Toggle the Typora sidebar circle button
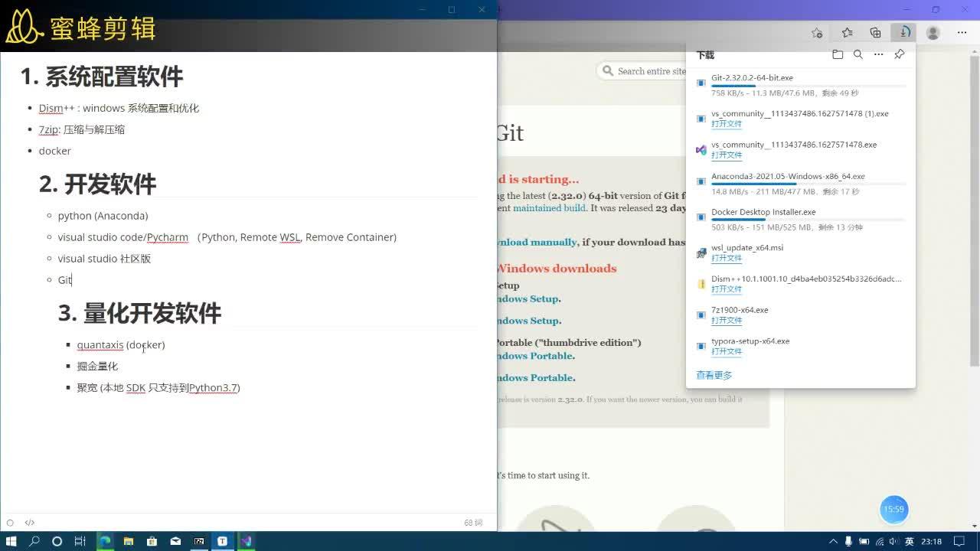980x551 pixels. (10, 523)
